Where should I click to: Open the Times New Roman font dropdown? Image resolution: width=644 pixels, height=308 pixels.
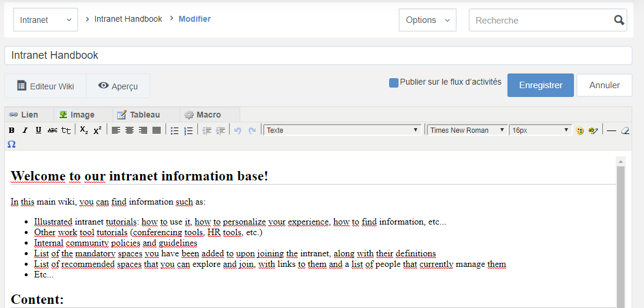click(467, 130)
